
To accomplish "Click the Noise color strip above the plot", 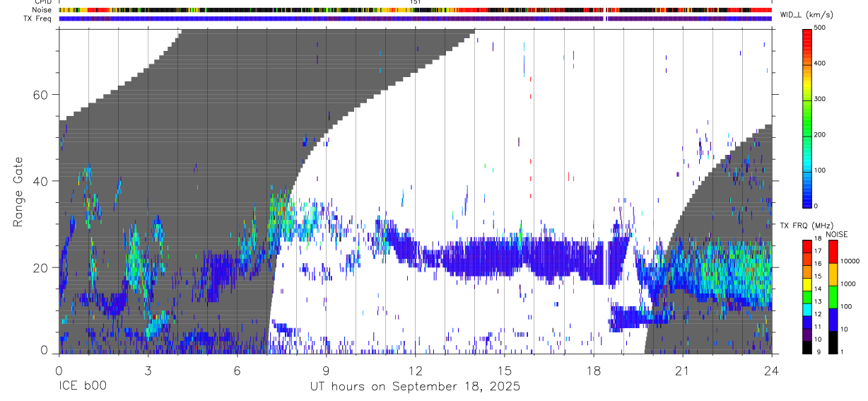I will (415, 10).
